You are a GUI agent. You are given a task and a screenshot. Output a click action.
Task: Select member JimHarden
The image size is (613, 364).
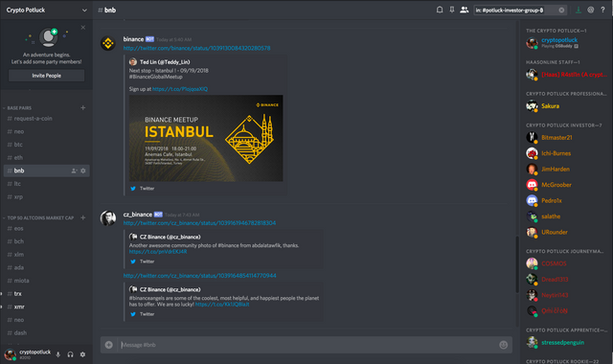point(566,169)
